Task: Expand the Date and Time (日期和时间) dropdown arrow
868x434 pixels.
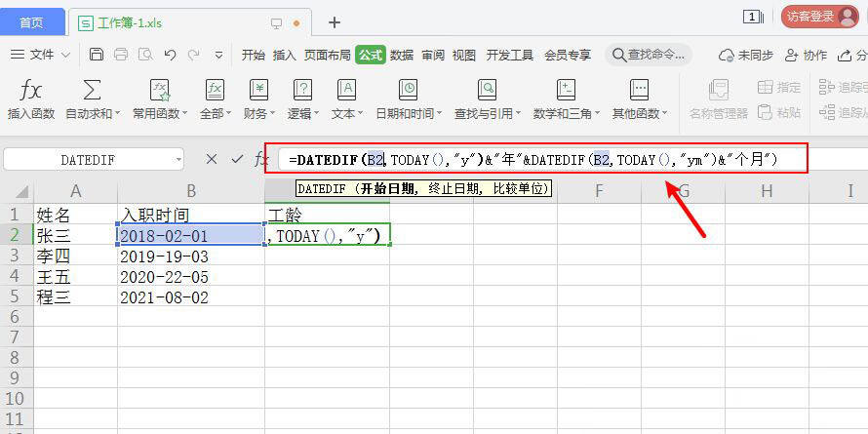Action: tap(440, 114)
